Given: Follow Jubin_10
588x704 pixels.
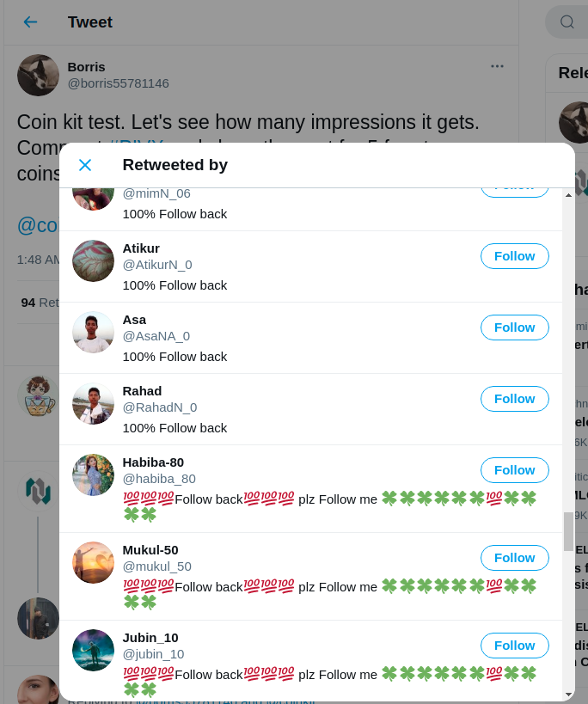Looking at the screenshot, I should [x=514, y=646].
